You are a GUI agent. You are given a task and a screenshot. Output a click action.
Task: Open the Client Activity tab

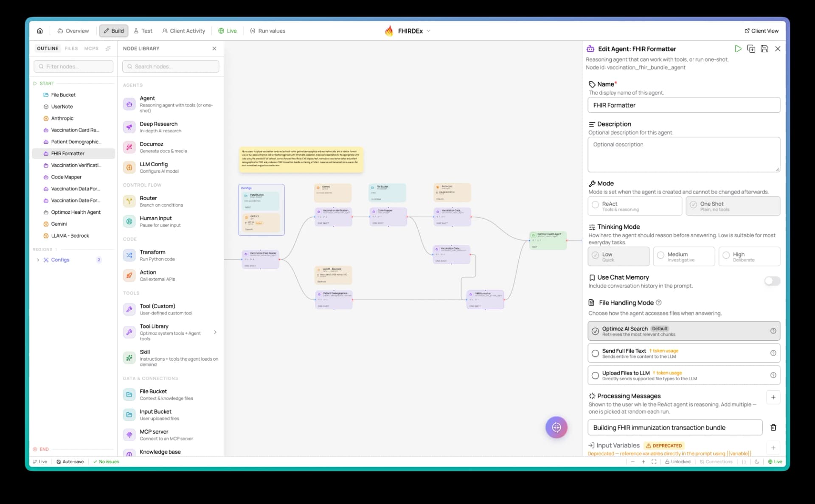click(x=183, y=31)
